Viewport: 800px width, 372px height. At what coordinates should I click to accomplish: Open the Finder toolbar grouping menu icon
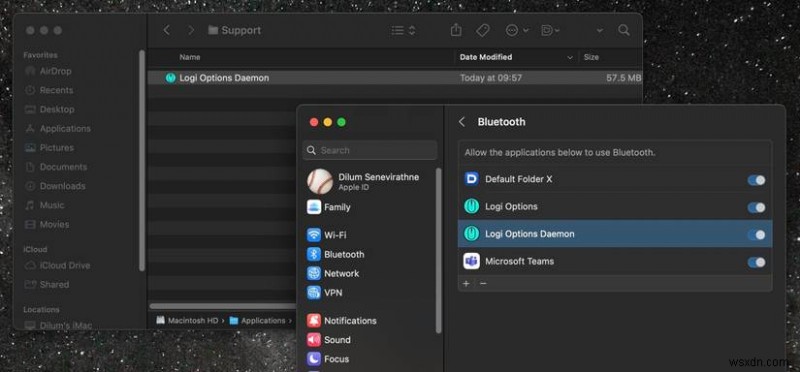(550, 31)
